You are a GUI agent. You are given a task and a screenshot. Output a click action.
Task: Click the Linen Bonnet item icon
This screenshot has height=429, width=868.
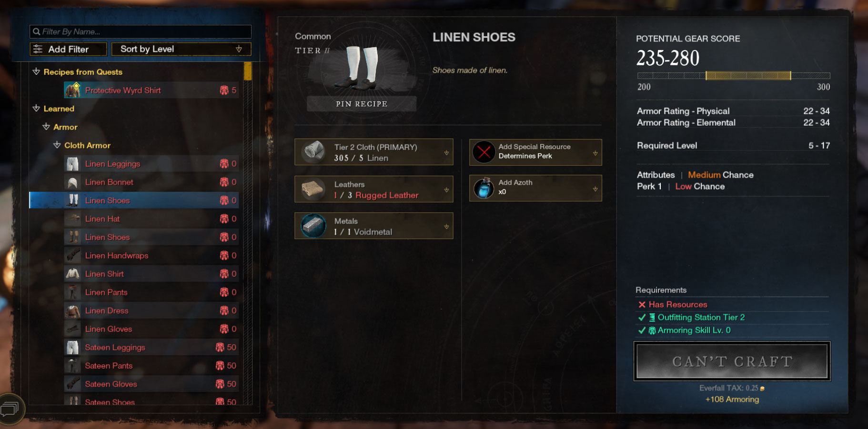[72, 182]
